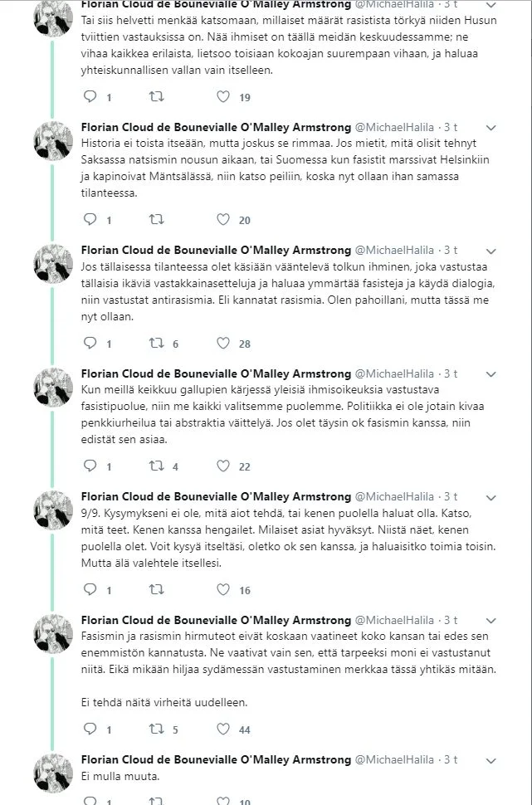532x805 pixels.
Task: Expand the chevron menu on "Jos tällaisessa" tweet
Action: tap(491, 251)
